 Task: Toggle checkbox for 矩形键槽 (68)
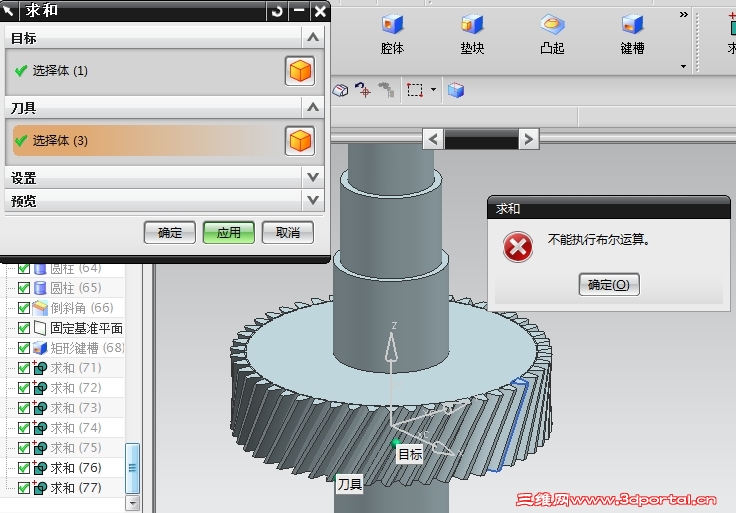point(23,348)
